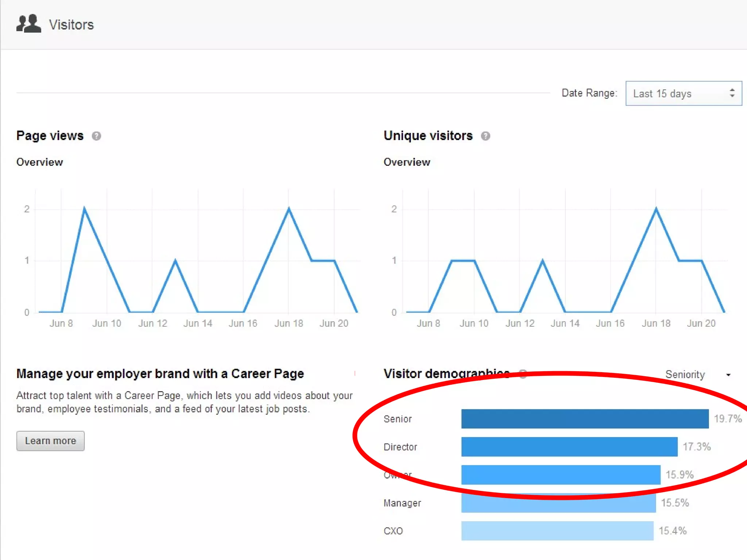Screen dimensions: 747x560
Task: Click the Seniority dropdown arrow
Action: click(728, 375)
